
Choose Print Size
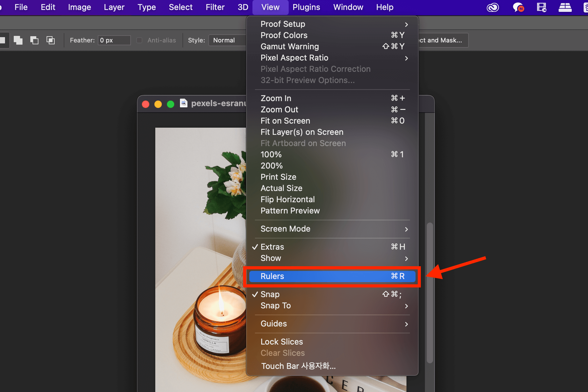(332, 177)
